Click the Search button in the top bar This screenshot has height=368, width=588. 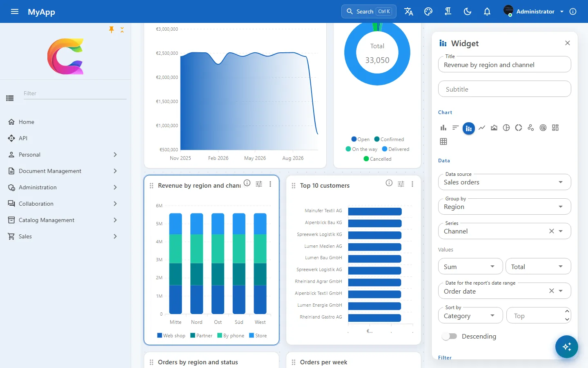coord(369,11)
